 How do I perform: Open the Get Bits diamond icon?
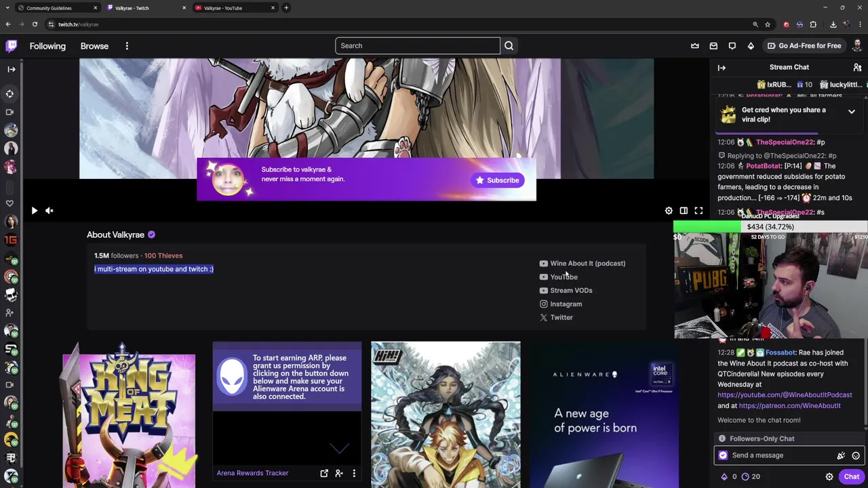click(751, 45)
